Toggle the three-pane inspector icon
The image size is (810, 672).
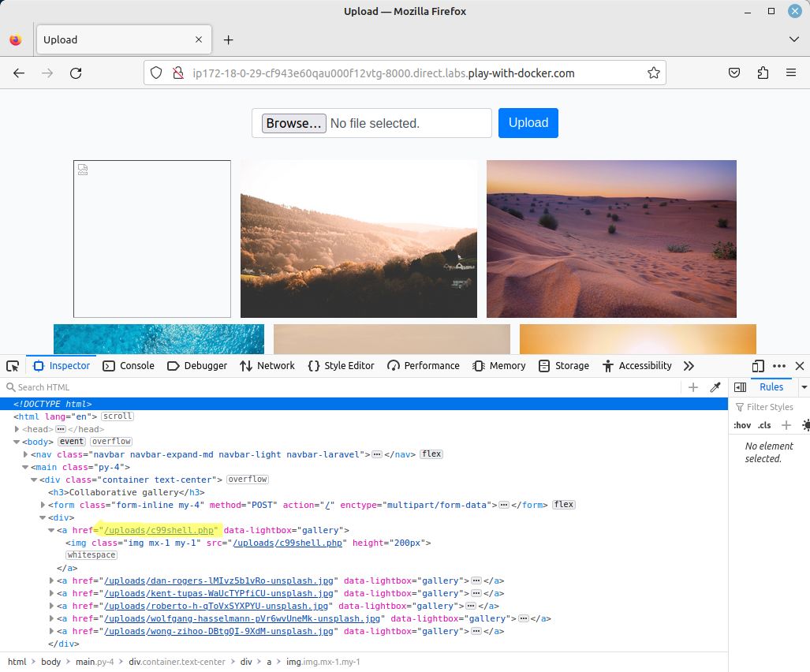tap(741, 387)
